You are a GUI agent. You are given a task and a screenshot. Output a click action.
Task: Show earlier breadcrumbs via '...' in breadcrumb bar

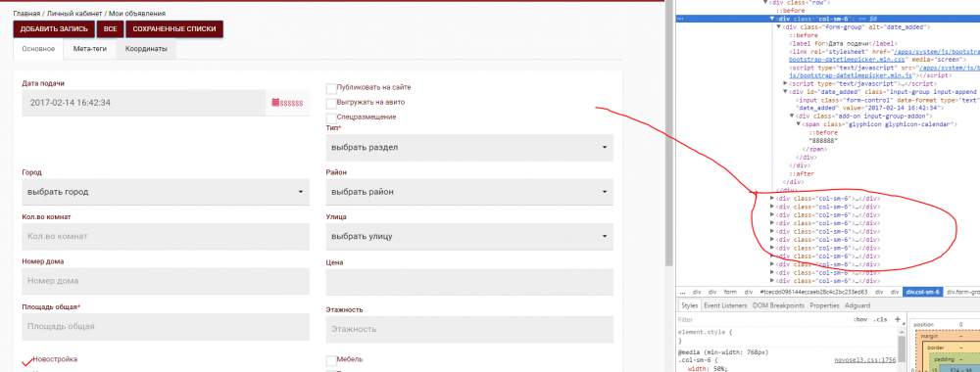683,292
